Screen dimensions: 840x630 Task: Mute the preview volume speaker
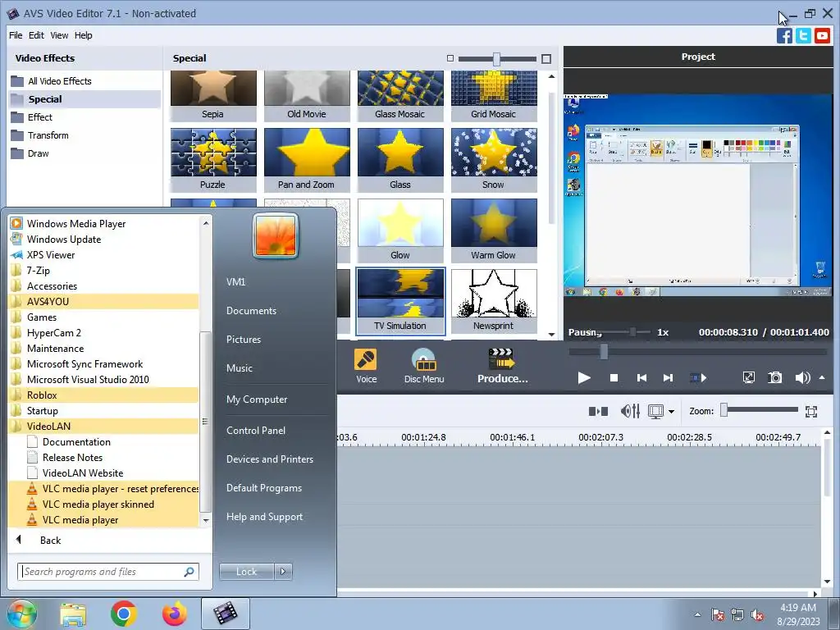(802, 377)
